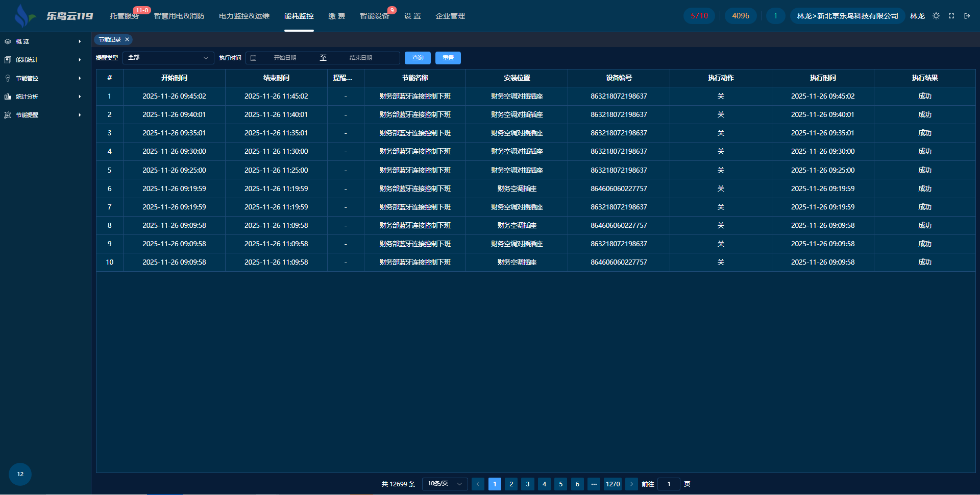
Task: Expand the 统计分析 sidebar arrow
Action: click(80, 97)
